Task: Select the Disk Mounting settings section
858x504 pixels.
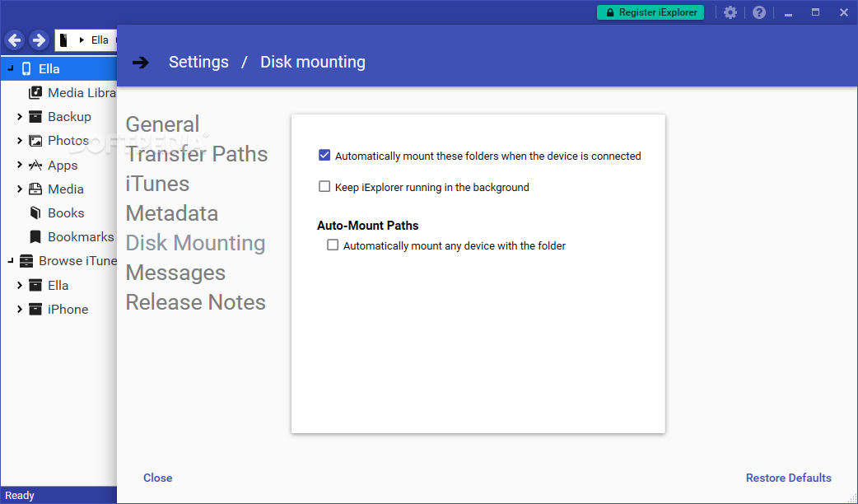Action: point(196,242)
